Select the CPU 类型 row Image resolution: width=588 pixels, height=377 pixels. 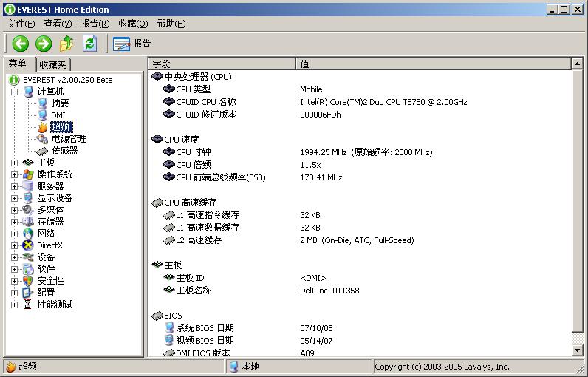click(x=360, y=89)
